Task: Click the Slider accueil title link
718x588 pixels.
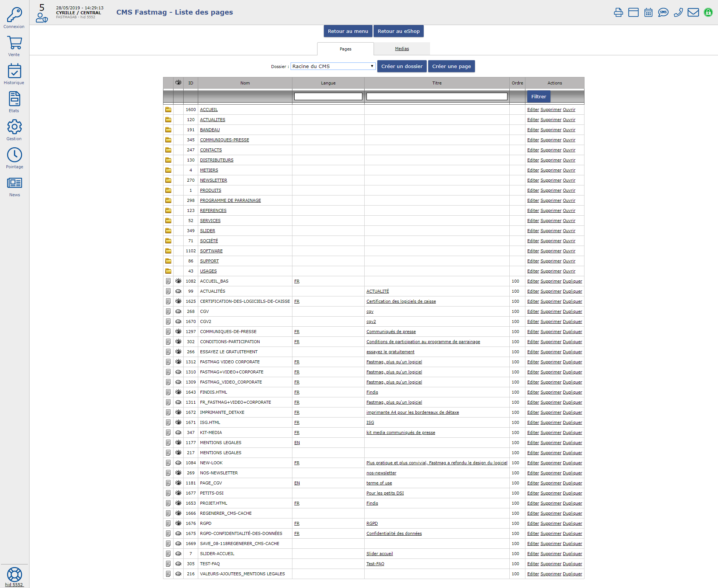Action: tap(380, 554)
